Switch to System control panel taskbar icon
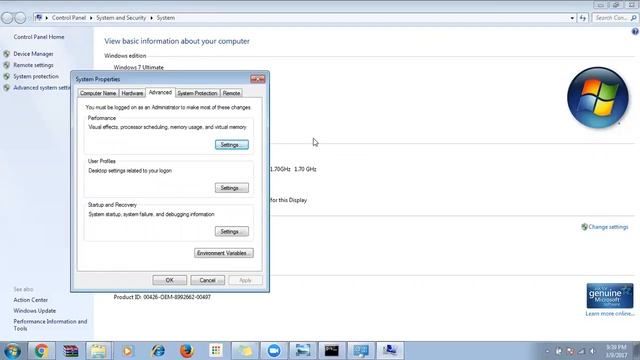Screen dimensions: 640x360 tap(390, 351)
